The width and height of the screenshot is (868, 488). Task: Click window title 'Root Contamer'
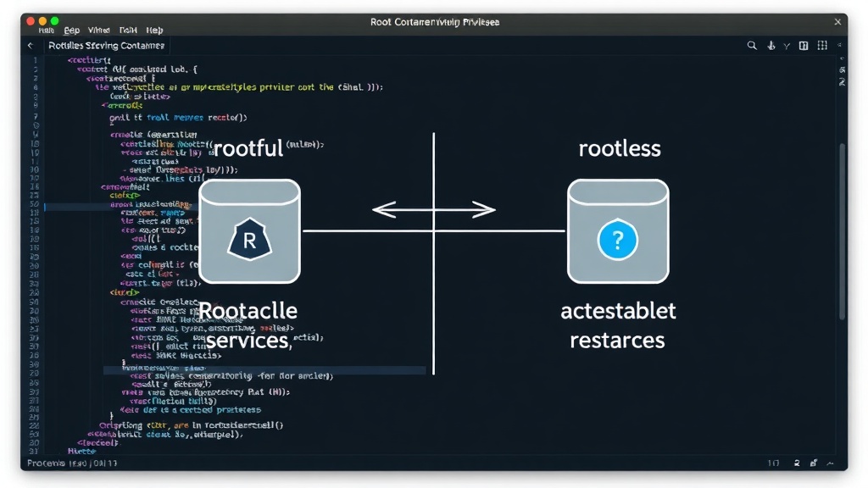click(x=403, y=22)
